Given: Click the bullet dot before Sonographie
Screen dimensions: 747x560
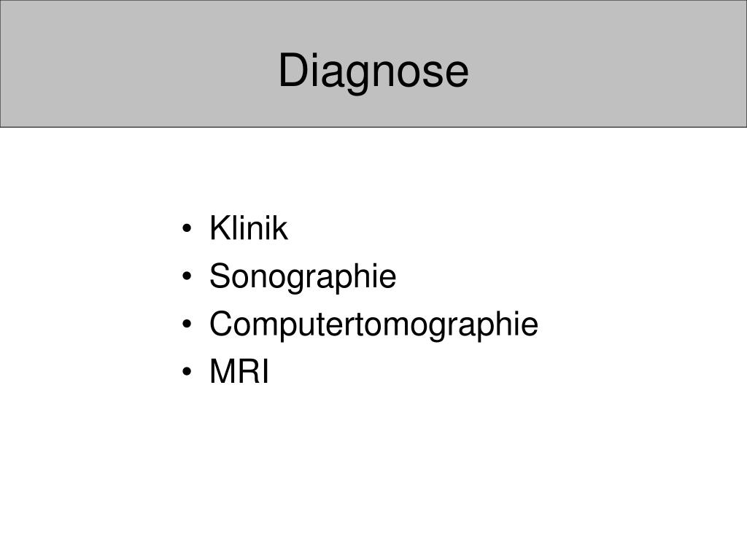Looking at the screenshot, I should 187,276.
